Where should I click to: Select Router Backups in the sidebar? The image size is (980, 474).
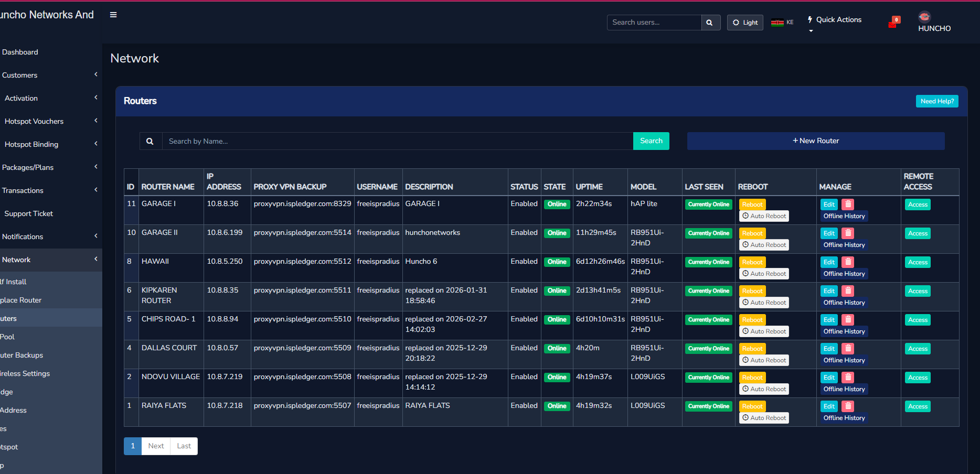[x=22, y=355]
